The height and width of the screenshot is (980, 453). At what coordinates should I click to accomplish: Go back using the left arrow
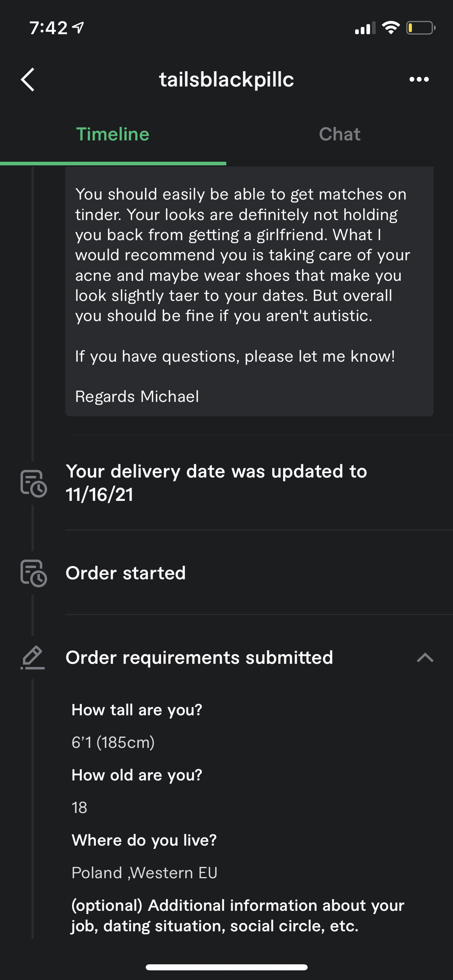[27, 80]
